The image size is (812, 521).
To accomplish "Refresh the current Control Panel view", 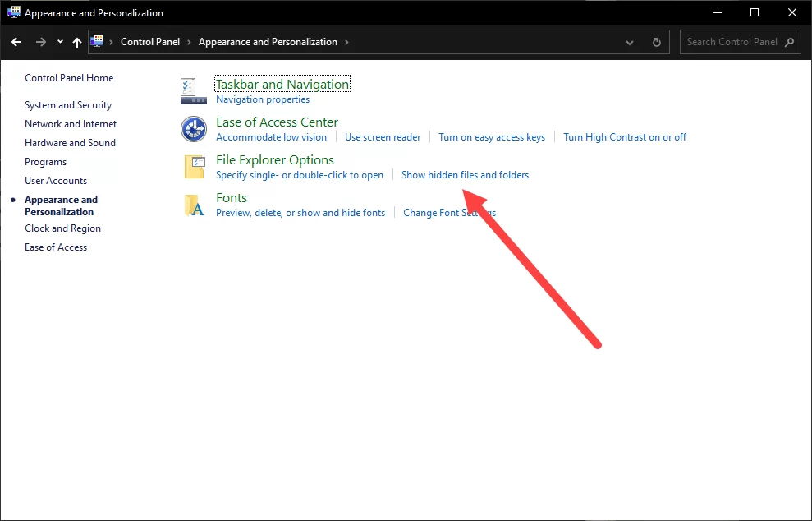I will pyautogui.click(x=656, y=41).
